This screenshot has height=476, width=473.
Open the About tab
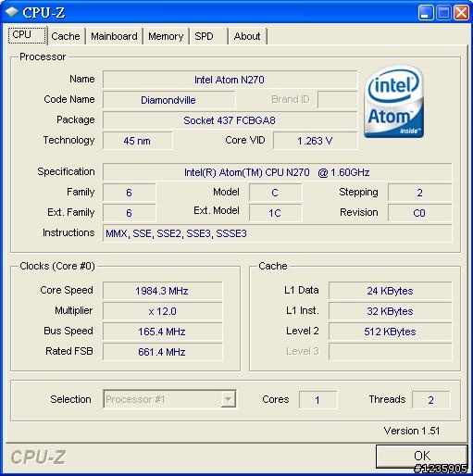click(247, 36)
